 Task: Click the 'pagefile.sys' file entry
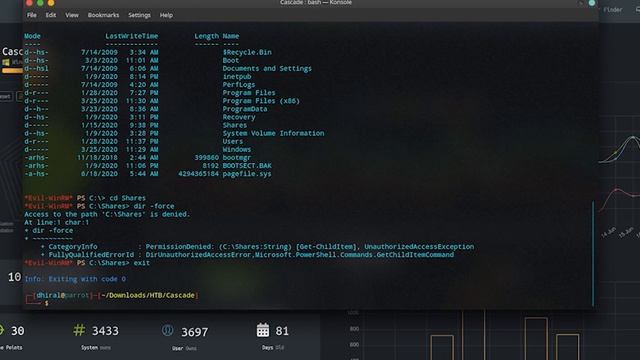click(247, 174)
